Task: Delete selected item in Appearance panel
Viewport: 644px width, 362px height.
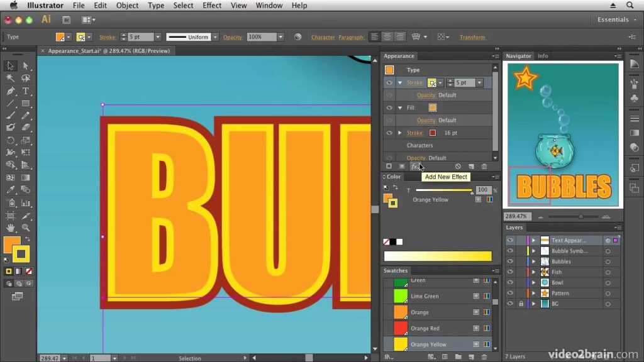Action: [484, 167]
